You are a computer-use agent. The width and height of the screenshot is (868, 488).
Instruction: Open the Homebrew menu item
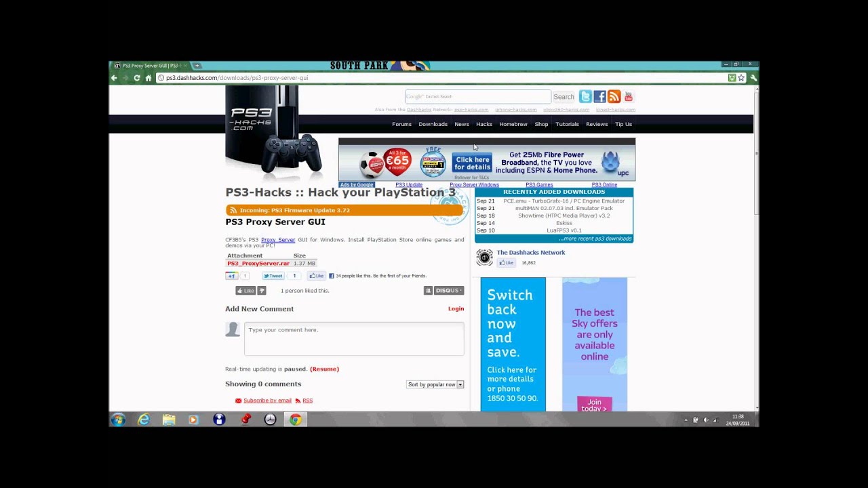pyautogui.click(x=513, y=124)
